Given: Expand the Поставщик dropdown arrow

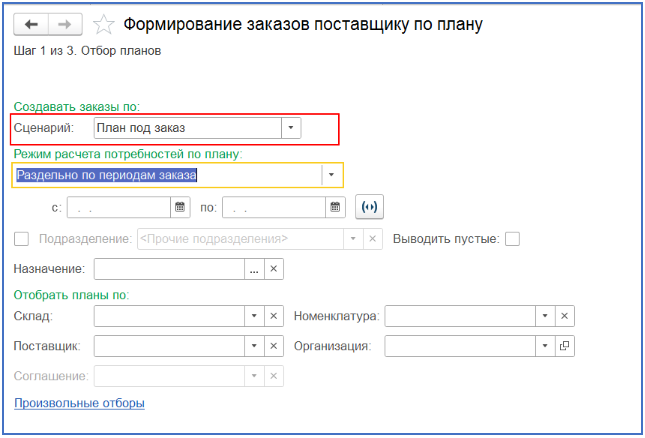Looking at the screenshot, I should (x=254, y=346).
